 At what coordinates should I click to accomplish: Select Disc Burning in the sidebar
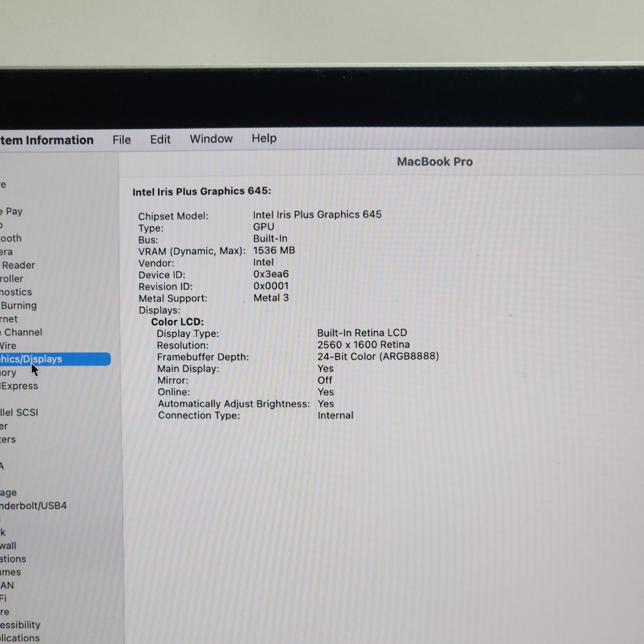[x=19, y=306]
